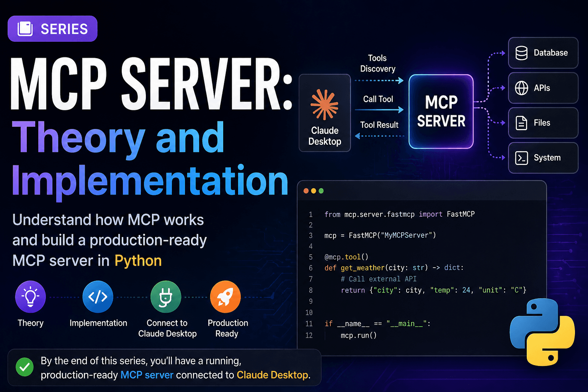Click the 'Production Ready' step label
The image size is (588, 392).
[228, 328]
